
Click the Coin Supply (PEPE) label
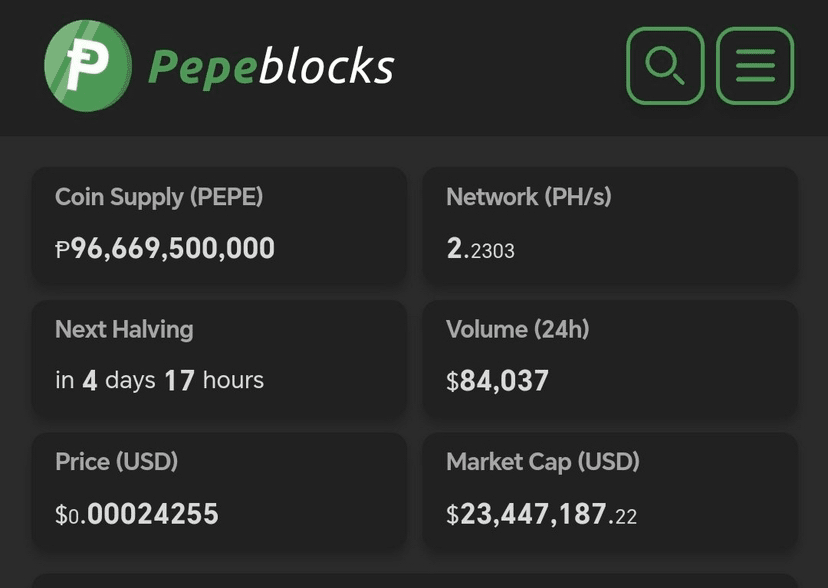tap(159, 197)
